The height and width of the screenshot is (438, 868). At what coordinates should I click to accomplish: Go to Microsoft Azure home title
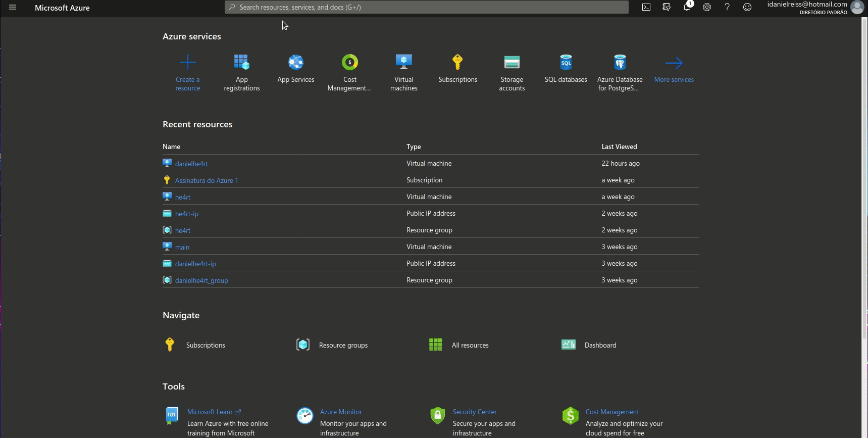point(62,8)
